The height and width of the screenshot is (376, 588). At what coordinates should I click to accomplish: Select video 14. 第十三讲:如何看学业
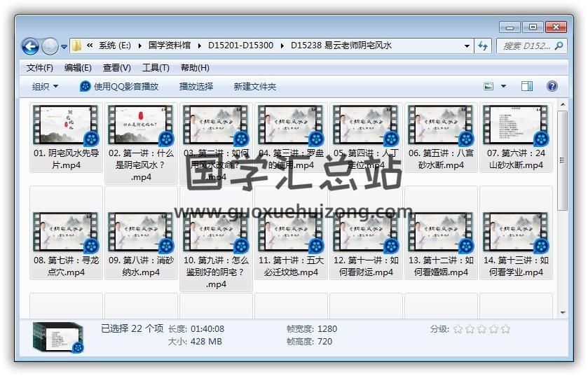coord(516,232)
